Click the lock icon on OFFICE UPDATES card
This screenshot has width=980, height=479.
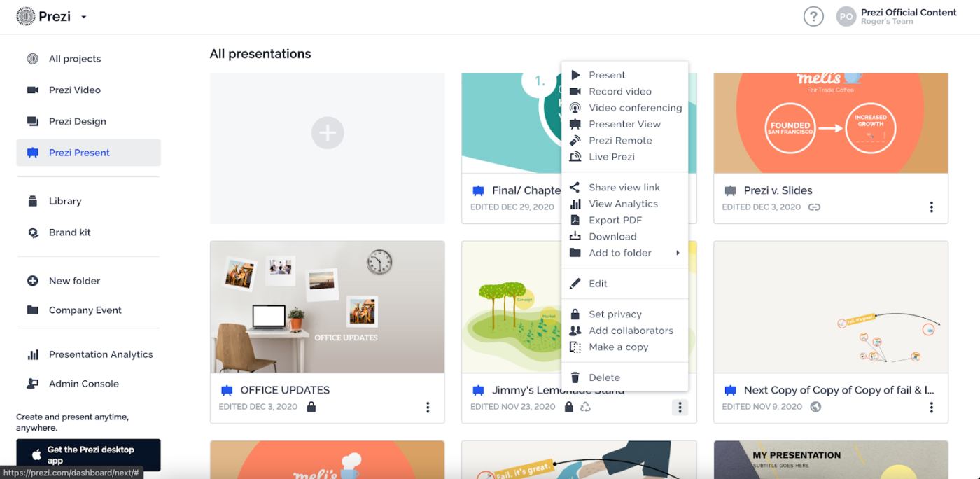click(x=311, y=407)
